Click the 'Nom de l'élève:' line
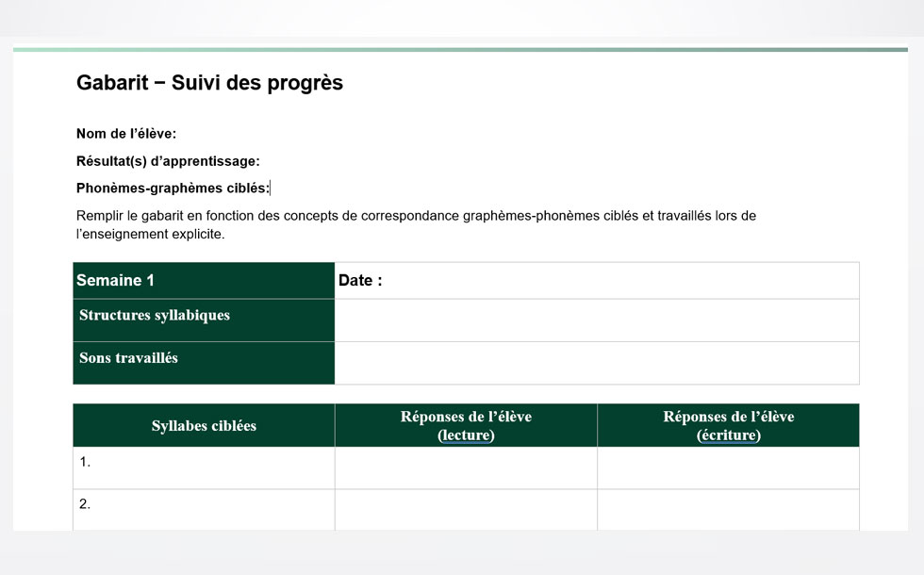This screenshot has width=924, height=575. pos(126,134)
